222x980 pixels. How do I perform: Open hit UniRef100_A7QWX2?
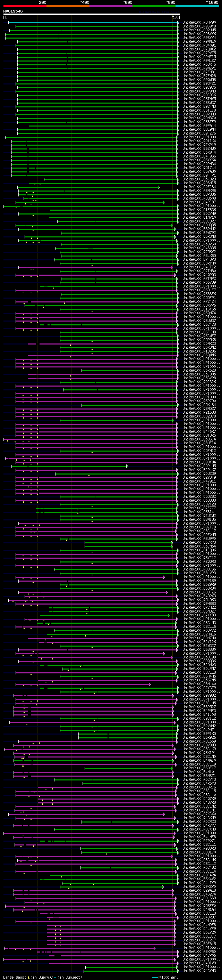coord(199,49)
